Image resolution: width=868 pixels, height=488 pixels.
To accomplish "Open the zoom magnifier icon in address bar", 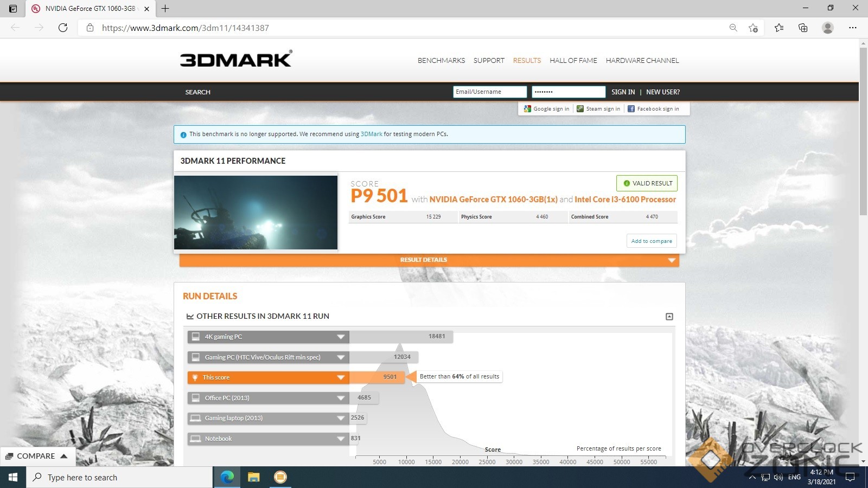I will click(733, 28).
